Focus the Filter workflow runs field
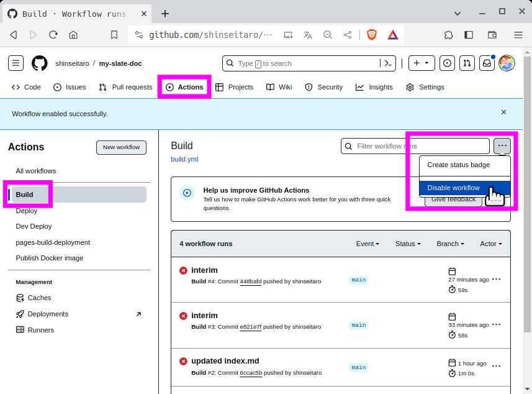 click(415, 146)
